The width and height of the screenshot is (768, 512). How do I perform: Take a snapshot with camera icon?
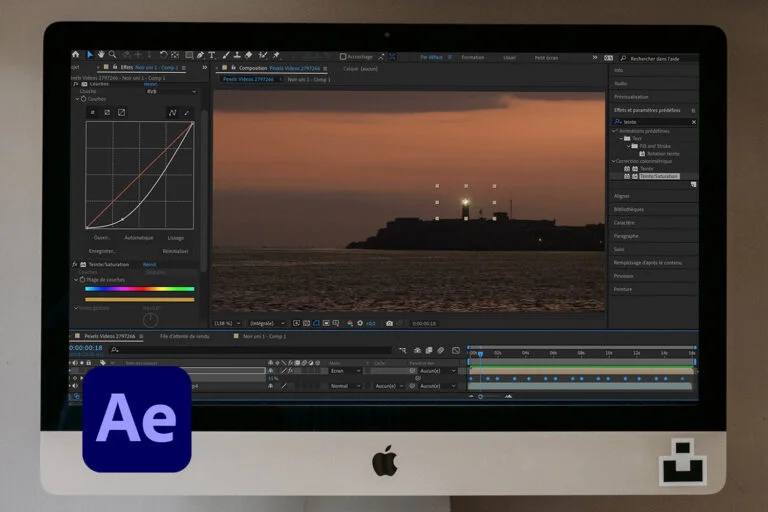coord(389,323)
